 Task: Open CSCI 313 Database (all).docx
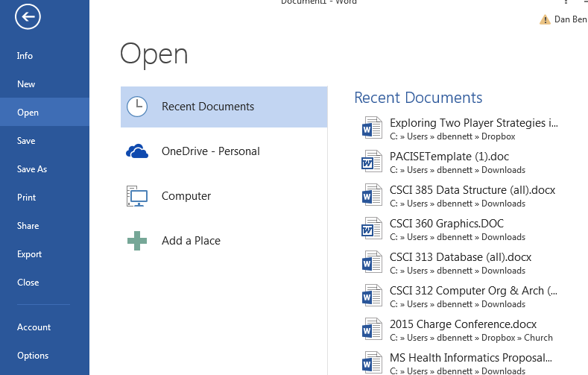coord(460,257)
